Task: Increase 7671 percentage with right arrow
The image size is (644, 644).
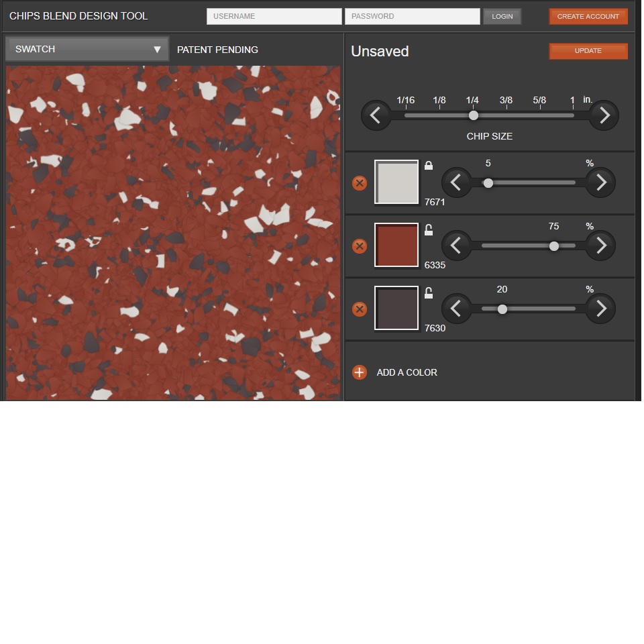Action: coord(600,182)
